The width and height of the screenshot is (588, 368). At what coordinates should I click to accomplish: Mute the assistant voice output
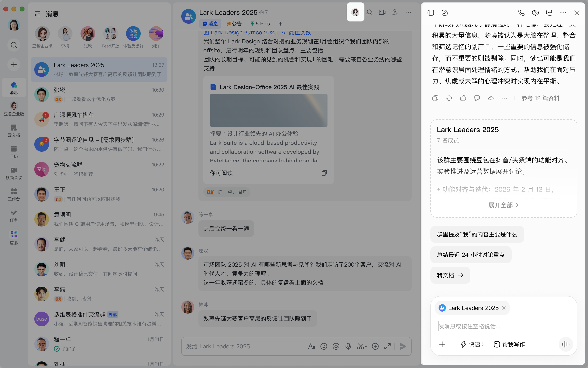[535, 13]
